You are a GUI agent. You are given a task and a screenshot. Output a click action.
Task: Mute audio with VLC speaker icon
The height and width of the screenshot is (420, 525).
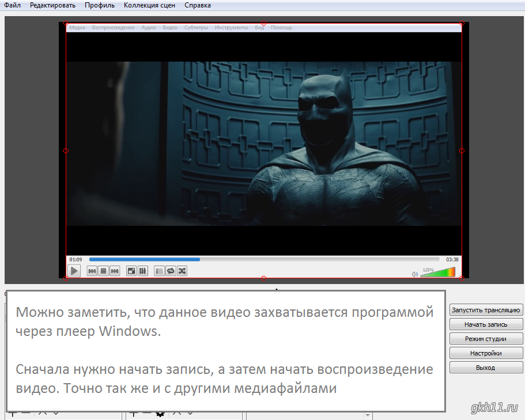coord(414,274)
